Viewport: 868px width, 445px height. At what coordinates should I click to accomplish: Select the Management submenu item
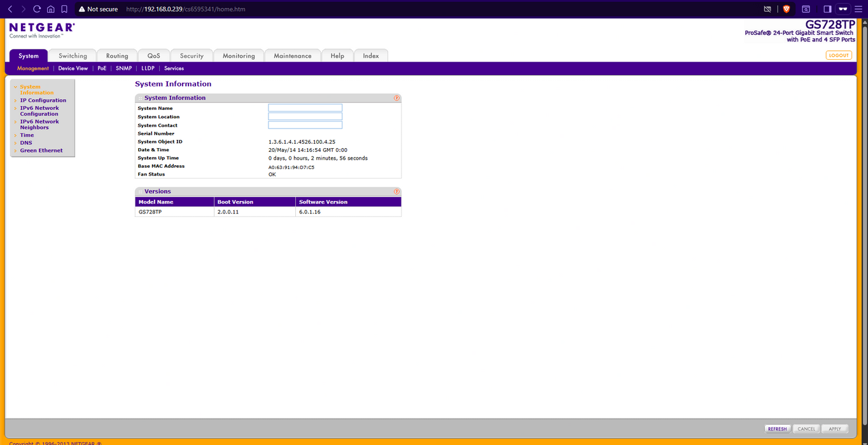(33, 69)
